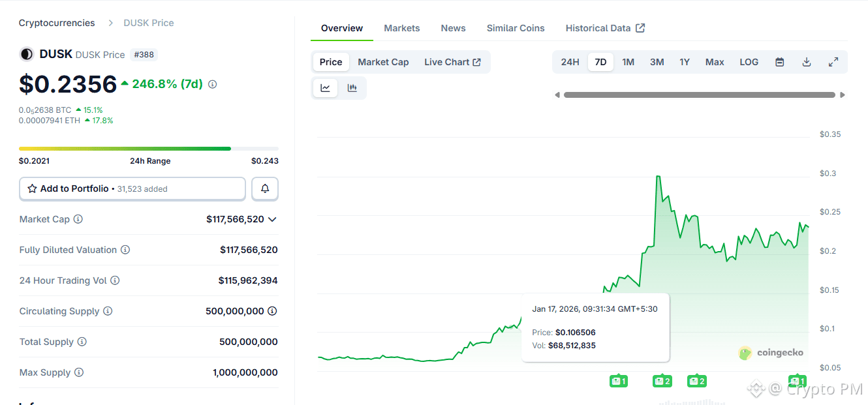Click the first news marker under chart
Viewport: 868px width, 405px height.
pos(618,381)
